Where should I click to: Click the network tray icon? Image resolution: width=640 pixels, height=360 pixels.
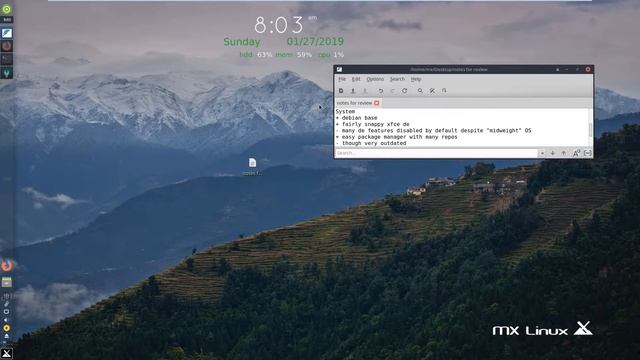pyautogui.click(x=7, y=312)
